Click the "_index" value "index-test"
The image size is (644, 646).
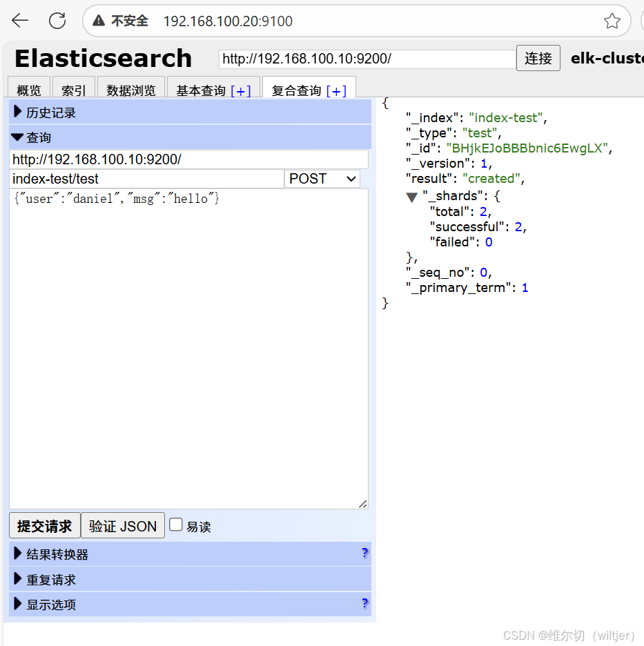click(506, 118)
